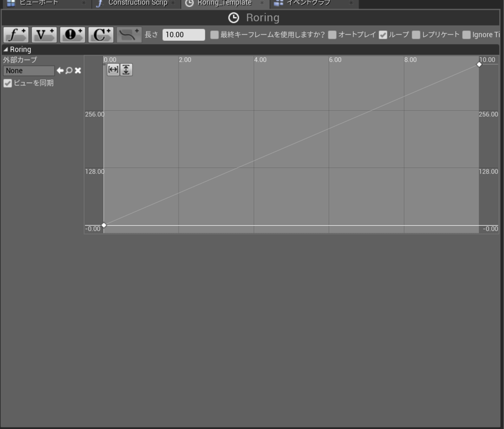Select the keyframe at time 10.00

(x=479, y=64)
